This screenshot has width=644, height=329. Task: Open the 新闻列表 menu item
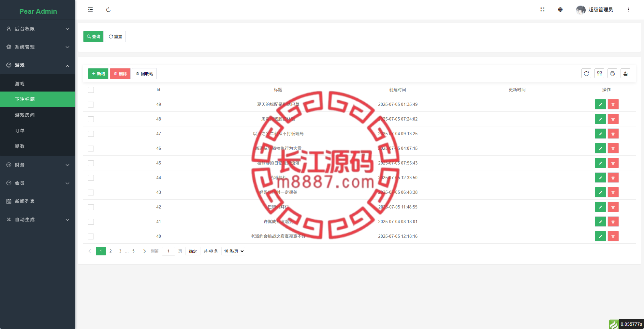(x=37, y=201)
